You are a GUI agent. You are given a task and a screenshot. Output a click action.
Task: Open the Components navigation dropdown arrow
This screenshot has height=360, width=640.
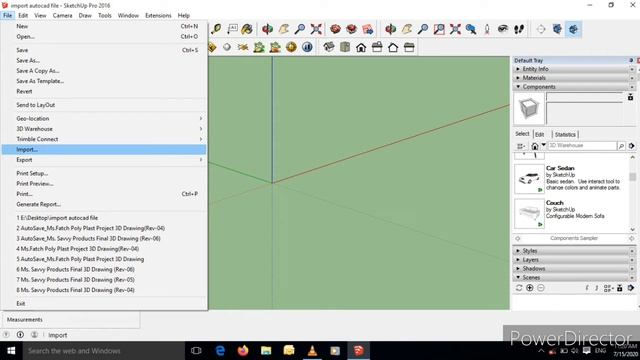544,145
